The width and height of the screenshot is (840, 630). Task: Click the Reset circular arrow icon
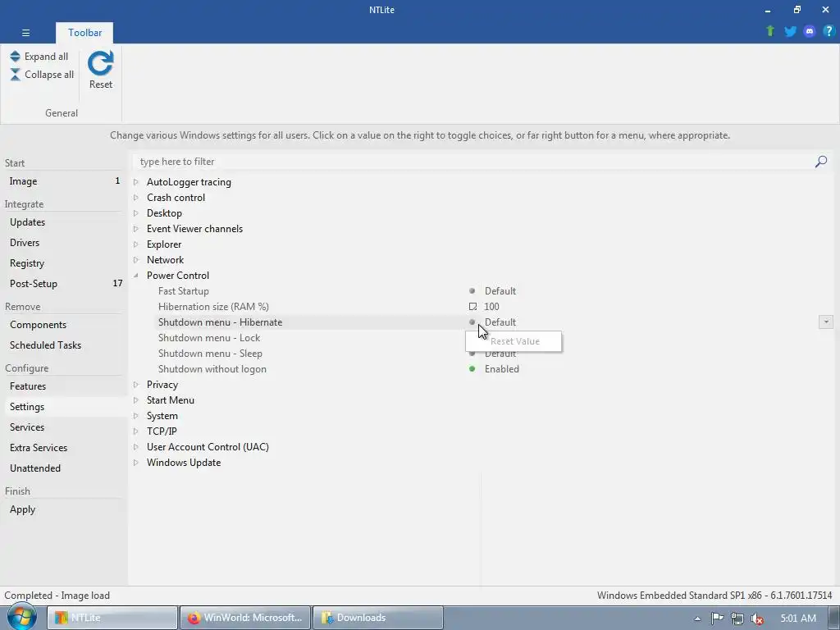pyautogui.click(x=101, y=63)
